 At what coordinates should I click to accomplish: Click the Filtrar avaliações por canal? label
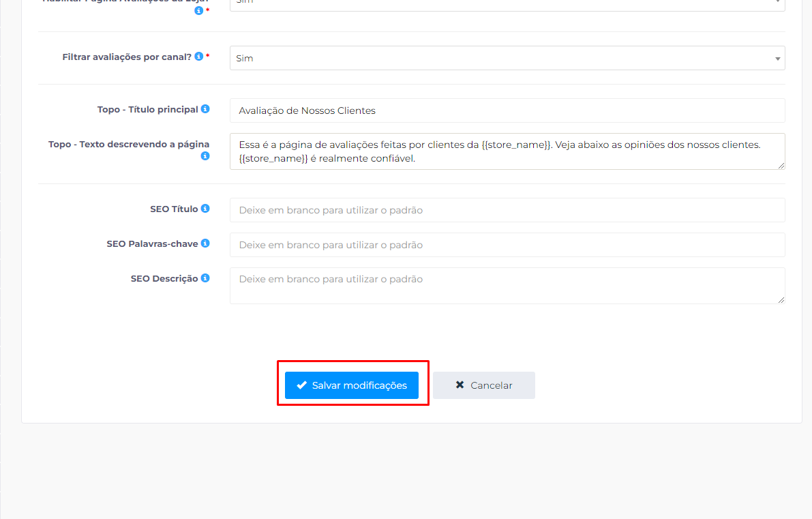pos(127,57)
